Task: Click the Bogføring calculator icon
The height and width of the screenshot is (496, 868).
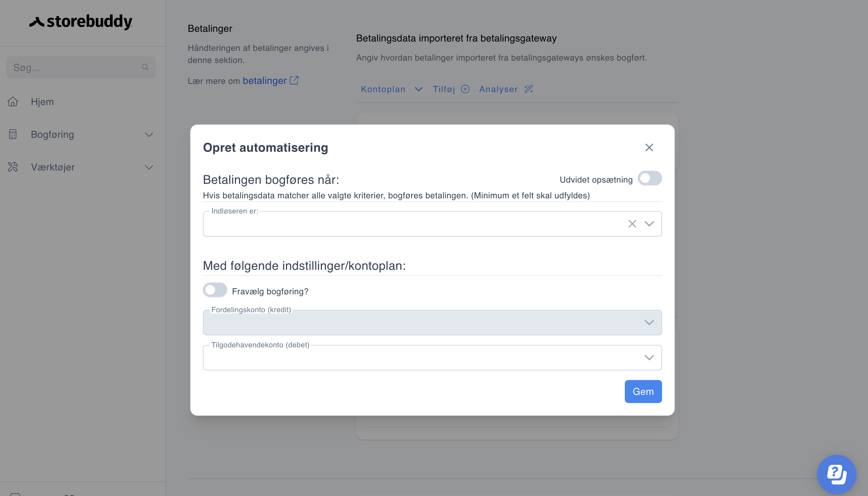Action: coord(13,134)
